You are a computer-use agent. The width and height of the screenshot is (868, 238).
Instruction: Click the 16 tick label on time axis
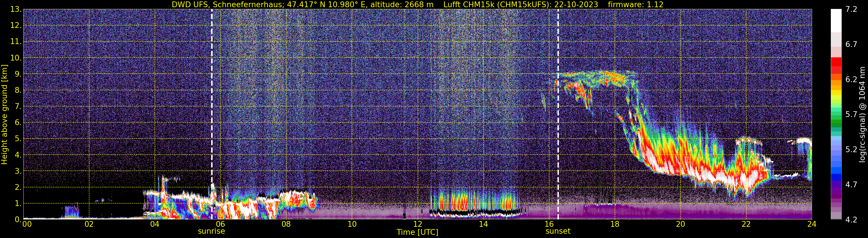pyautogui.click(x=549, y=224)
